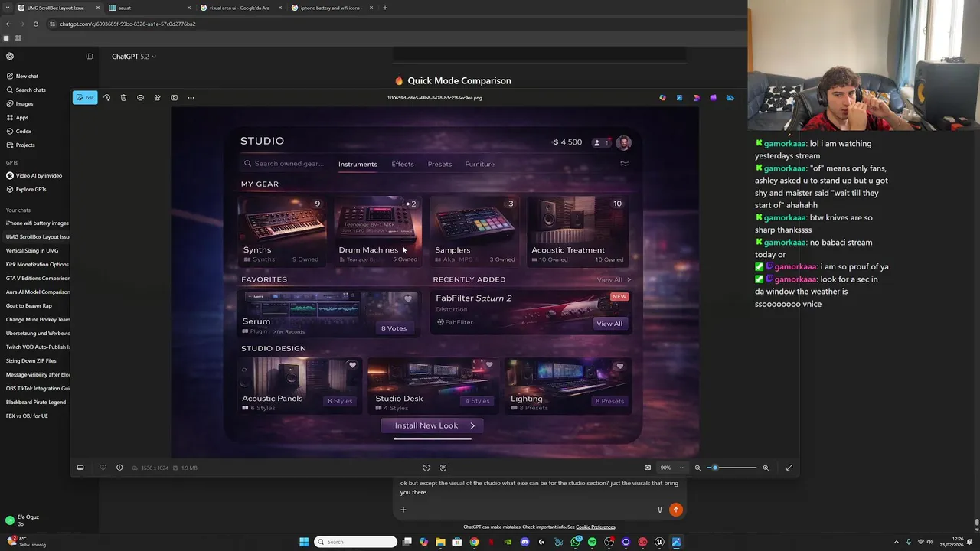The width and height of the screenshot is (980, 551).
Task: Start slideshow from Photos toolbar
Action: tap(174, 98)
